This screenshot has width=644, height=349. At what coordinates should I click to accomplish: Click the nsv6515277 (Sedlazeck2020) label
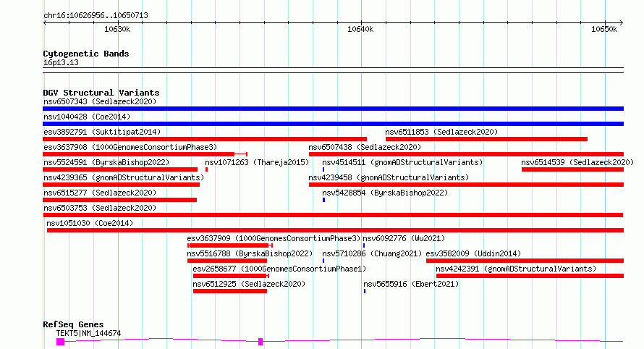pos(100,193)
